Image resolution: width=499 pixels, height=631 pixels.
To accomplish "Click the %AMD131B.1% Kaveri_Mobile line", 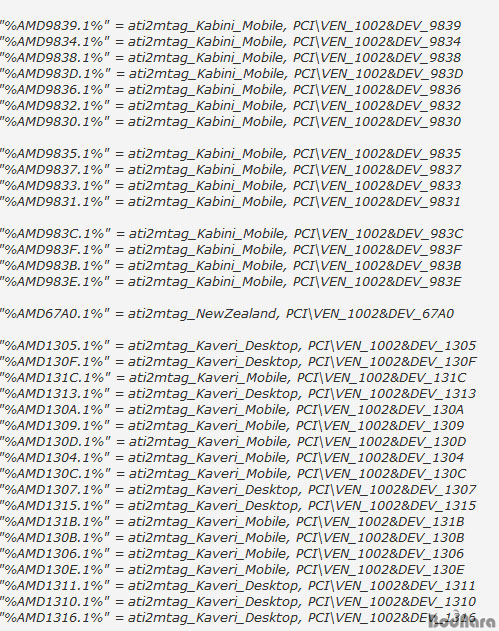I will [232, 522].
